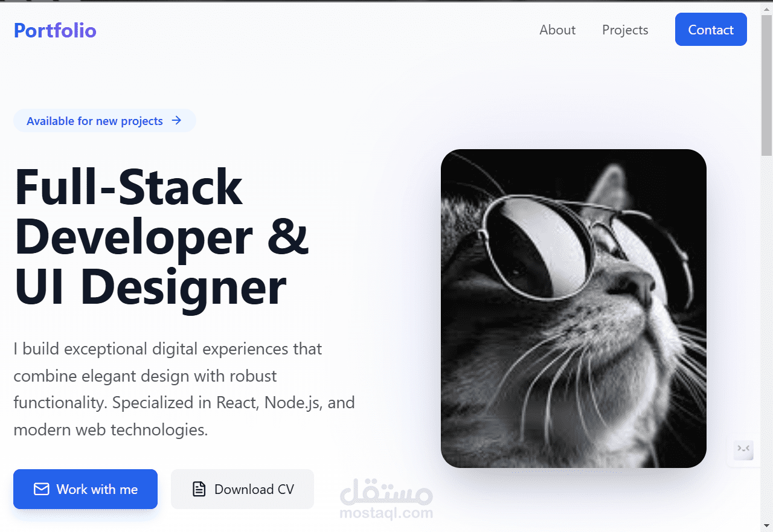The width and height of the screenshot is (773, 532).
Task: Click the floating widget icon at right edge
Action: [743, 449]
